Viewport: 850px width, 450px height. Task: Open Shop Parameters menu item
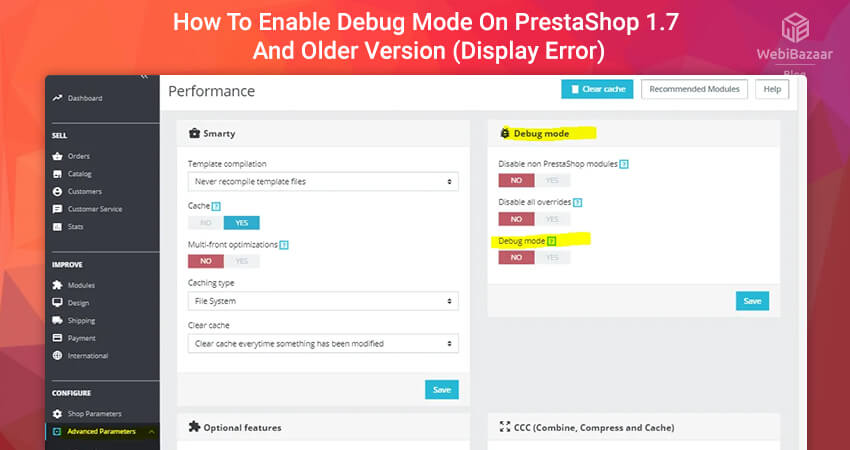point(94,414)
